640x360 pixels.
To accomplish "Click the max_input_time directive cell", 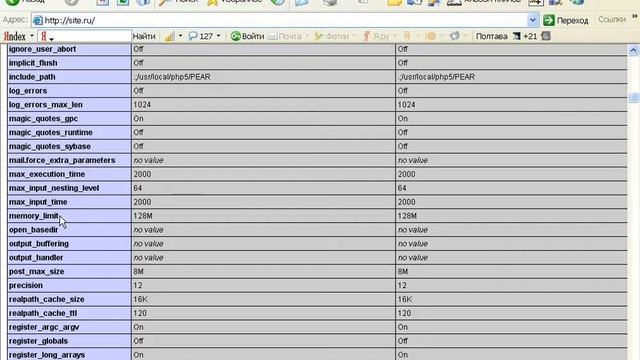I will (x=69, y=202).
